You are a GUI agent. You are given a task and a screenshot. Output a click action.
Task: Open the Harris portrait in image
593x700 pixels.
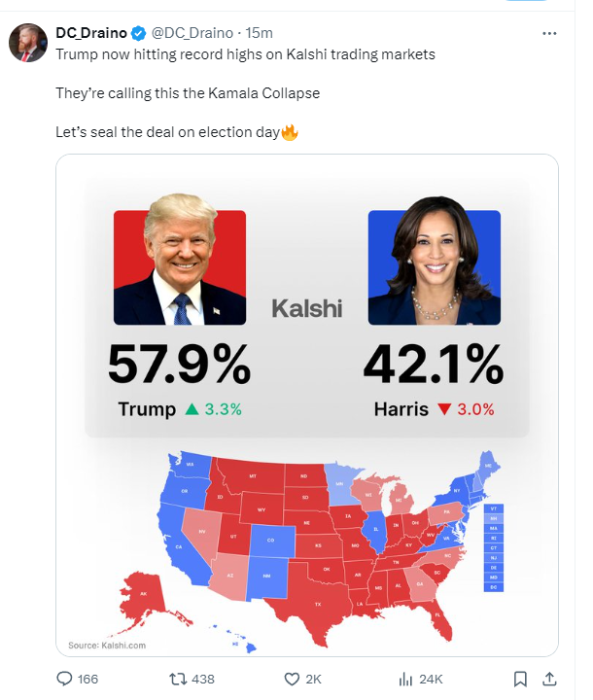point(435,261)
